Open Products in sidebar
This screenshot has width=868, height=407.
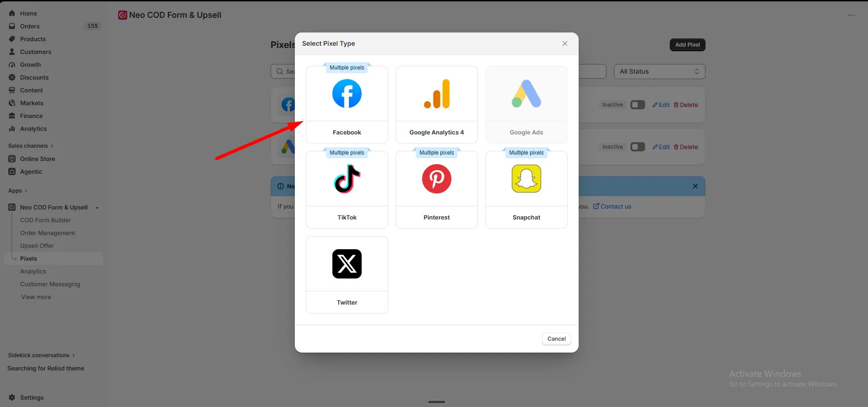33,39
